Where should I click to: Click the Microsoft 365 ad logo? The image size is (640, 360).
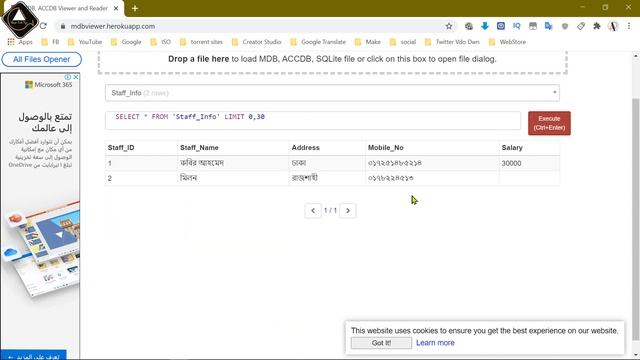tap(49, 84)
